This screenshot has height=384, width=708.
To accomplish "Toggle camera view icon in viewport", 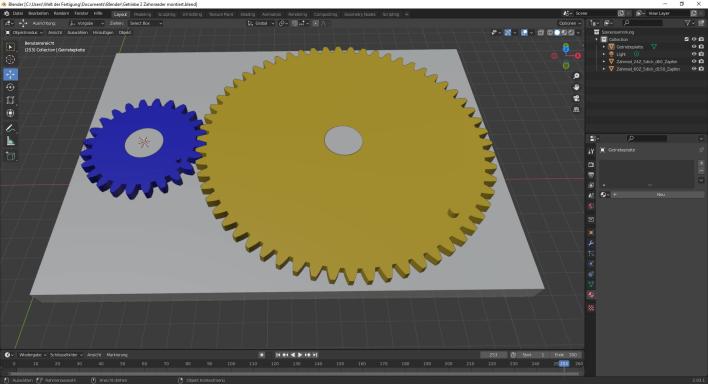I will [x=576, y=98].
